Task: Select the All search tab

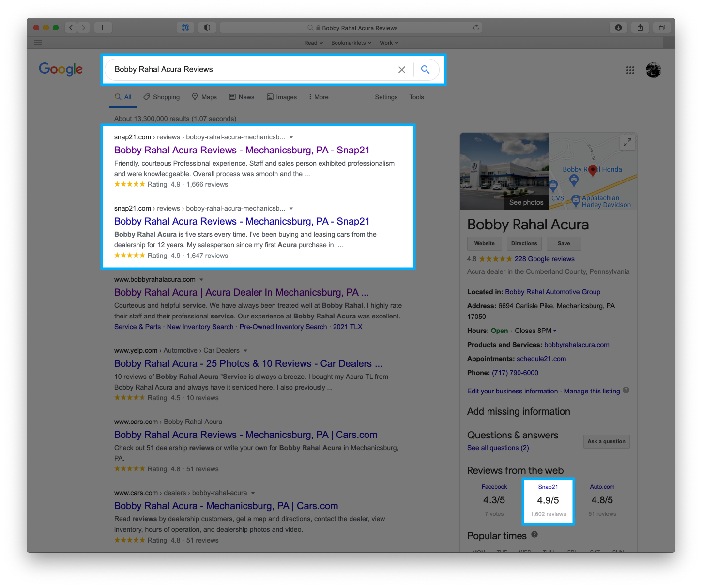Action: point(123,97)
